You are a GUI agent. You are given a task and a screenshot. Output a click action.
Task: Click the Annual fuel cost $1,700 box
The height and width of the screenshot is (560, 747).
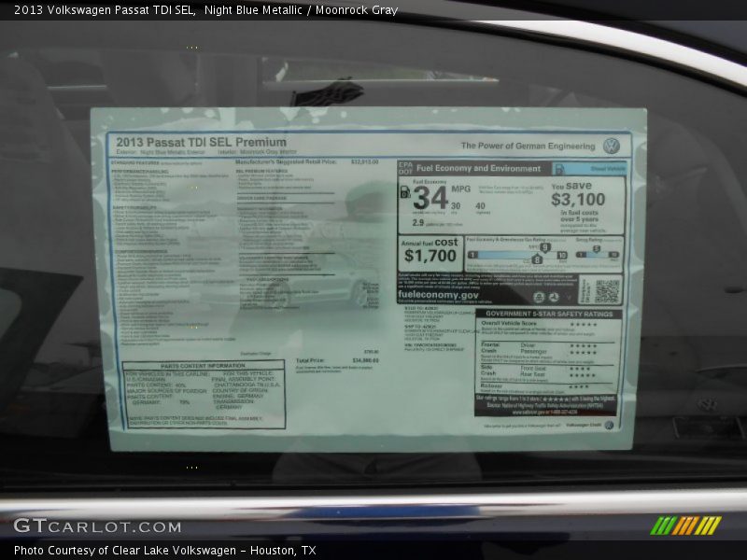point(430,251)
